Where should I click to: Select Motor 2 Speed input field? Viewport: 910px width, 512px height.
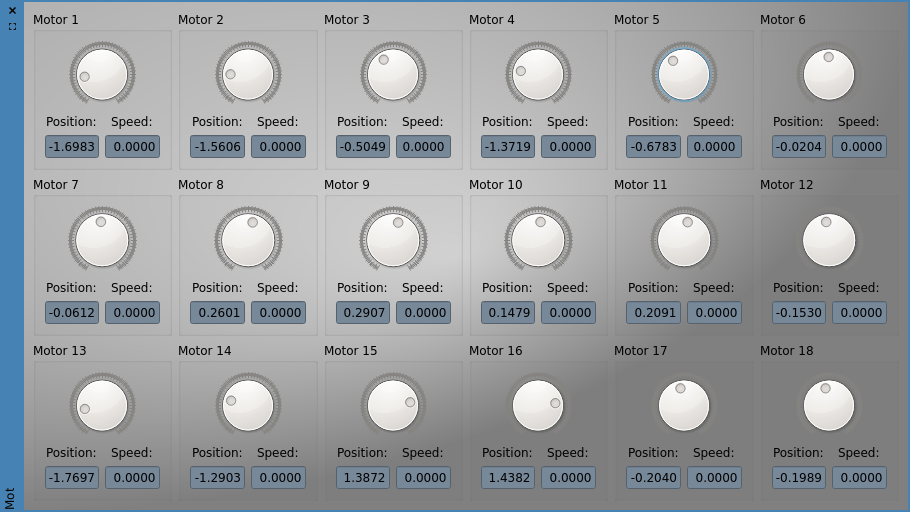(x=278, y=147)
